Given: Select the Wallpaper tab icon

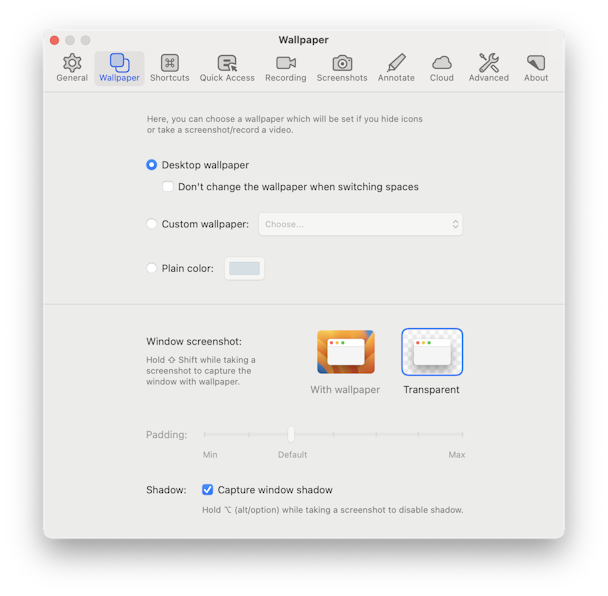Looking at the screenshot, I should coord(119,68).
